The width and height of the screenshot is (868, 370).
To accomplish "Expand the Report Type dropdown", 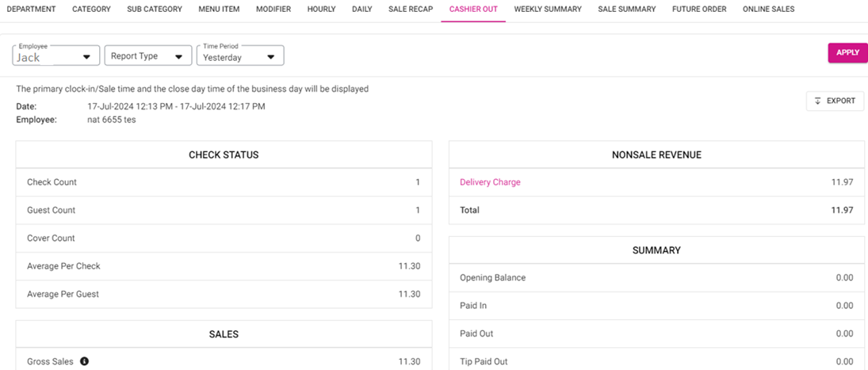I will point(148,56).
